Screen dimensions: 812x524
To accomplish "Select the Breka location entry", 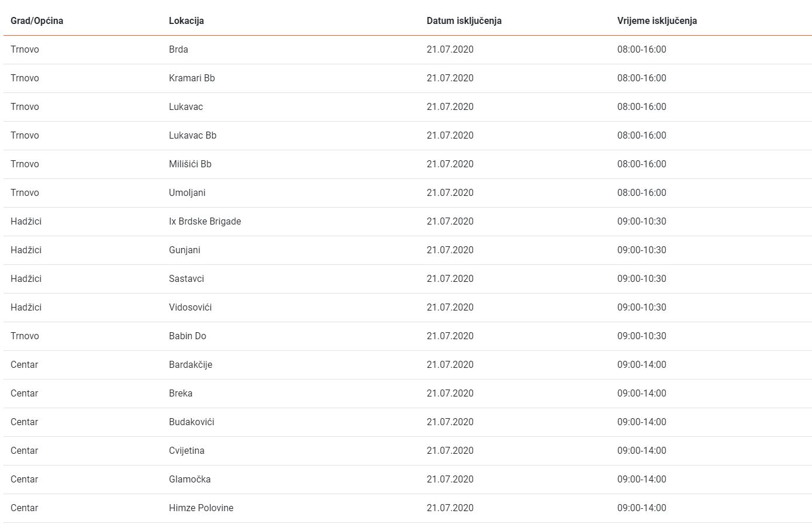I will 180,393.
